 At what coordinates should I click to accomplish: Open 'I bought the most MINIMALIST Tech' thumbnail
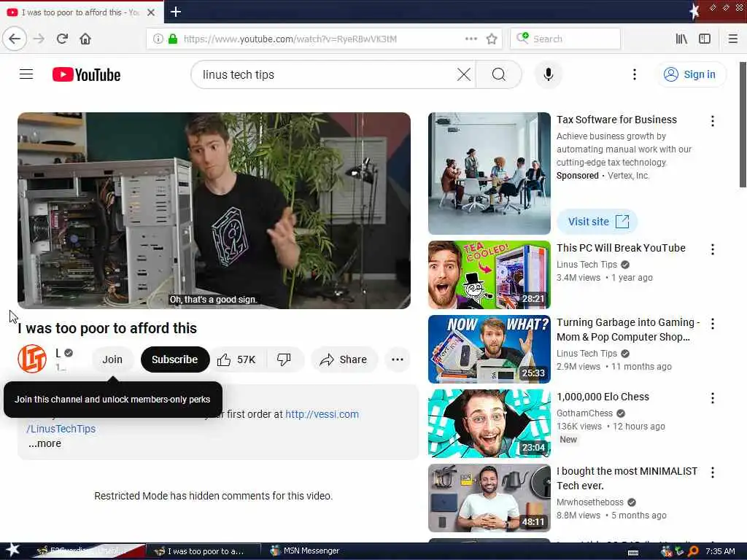[x=489, y=497]
